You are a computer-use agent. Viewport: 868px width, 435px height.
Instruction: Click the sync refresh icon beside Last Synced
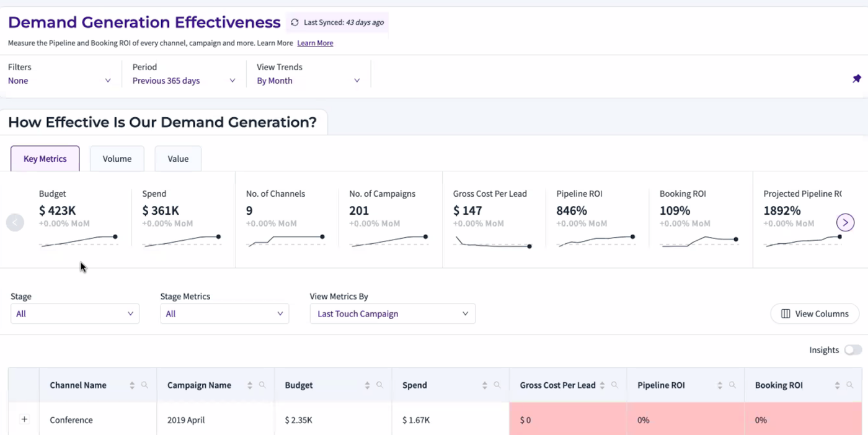click(x=294, y=22)
